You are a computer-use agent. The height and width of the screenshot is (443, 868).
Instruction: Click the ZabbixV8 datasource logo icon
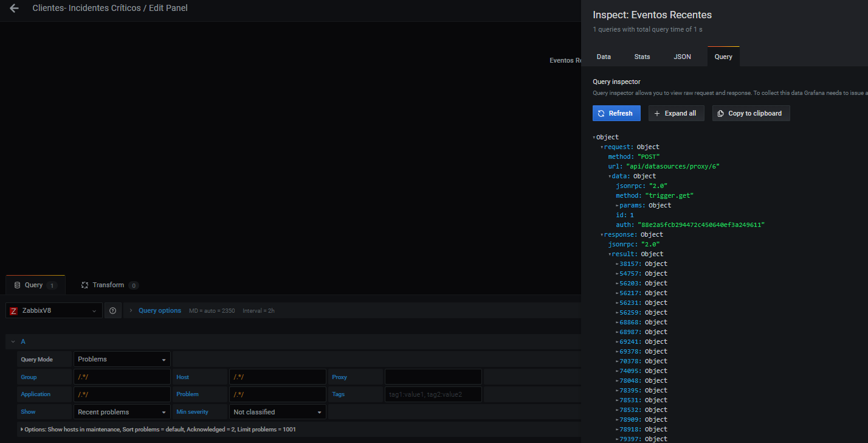tap(13, 310)
